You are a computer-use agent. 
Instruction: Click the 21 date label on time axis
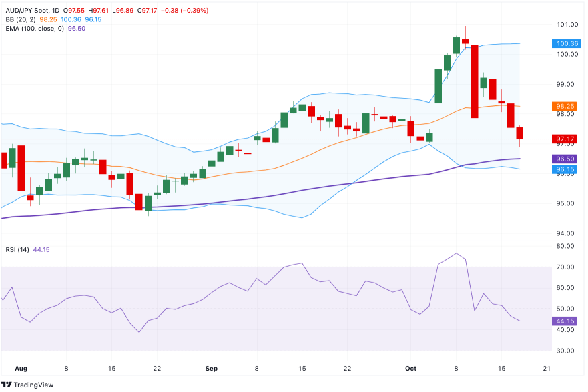click(546, 368)
